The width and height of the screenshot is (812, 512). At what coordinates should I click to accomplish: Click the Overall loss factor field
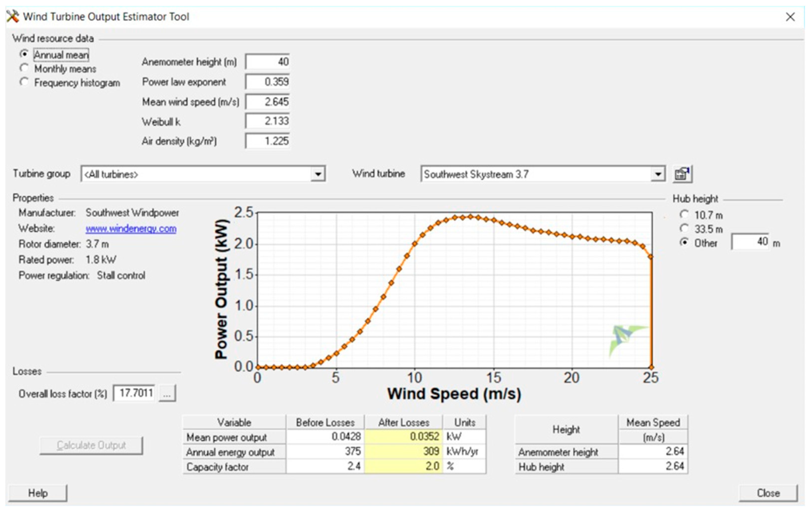pyautogui.click(x=134, y=393)
